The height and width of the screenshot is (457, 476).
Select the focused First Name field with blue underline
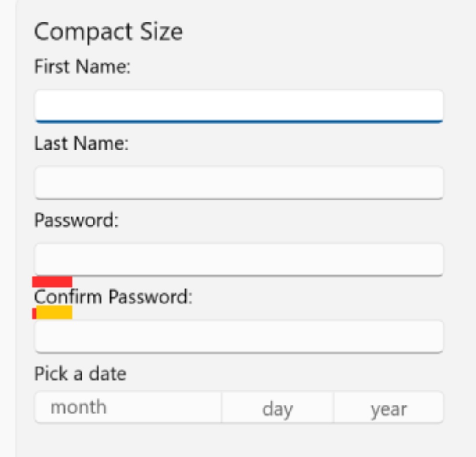(x=238, y=105)
